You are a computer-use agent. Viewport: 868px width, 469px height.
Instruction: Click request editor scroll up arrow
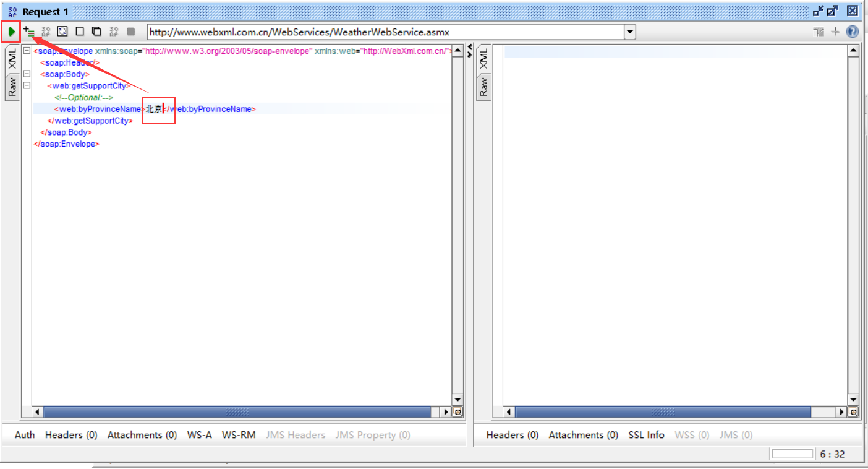point(458,51)
